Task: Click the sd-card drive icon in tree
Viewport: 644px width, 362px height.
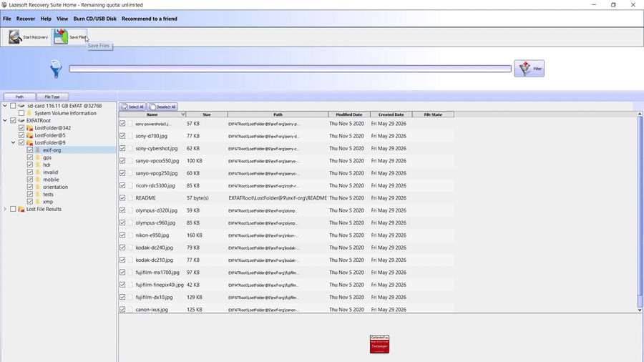Action: tap(21, 106)
